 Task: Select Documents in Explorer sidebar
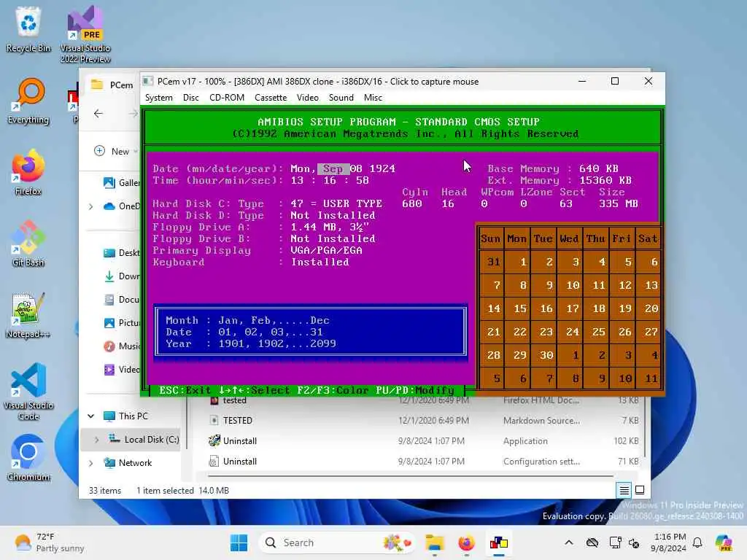pos(121,300)
